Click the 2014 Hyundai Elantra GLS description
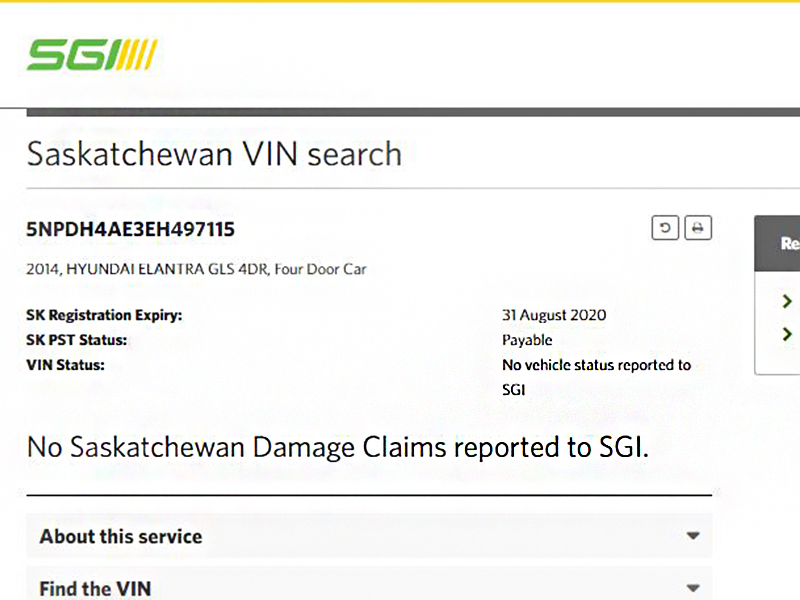Image resolution: width=800 pixels, height=600 pixels. pyautogui.click(x=196, y=269)
